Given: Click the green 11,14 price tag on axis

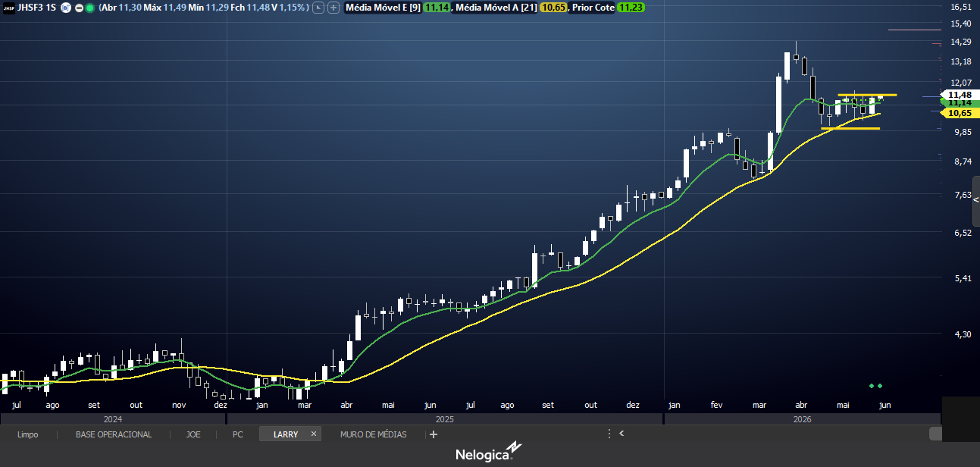Looking at the screenshot, I should 960,103.
